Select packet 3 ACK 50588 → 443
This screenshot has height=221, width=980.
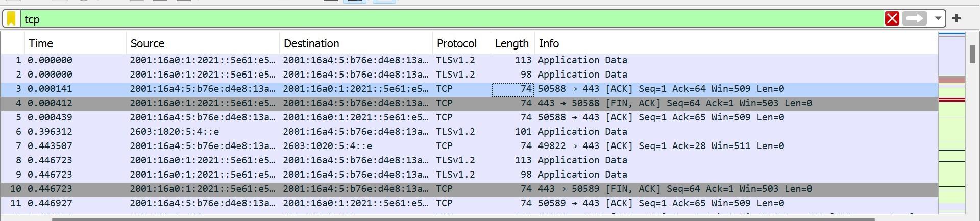(469, 89)
